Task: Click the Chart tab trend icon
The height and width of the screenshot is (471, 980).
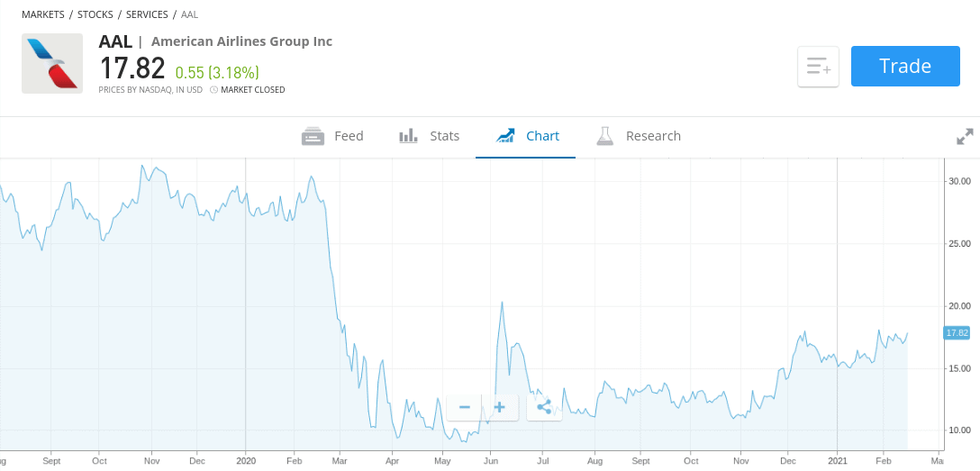Action: point(505,136)
